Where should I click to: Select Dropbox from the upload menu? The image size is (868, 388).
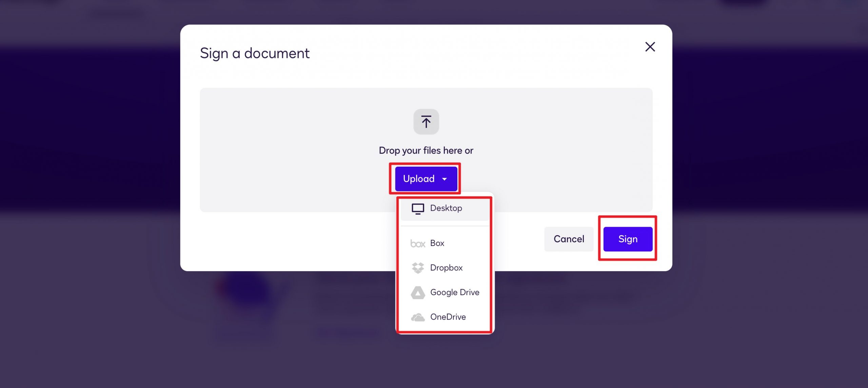click(x=445, y=268)
